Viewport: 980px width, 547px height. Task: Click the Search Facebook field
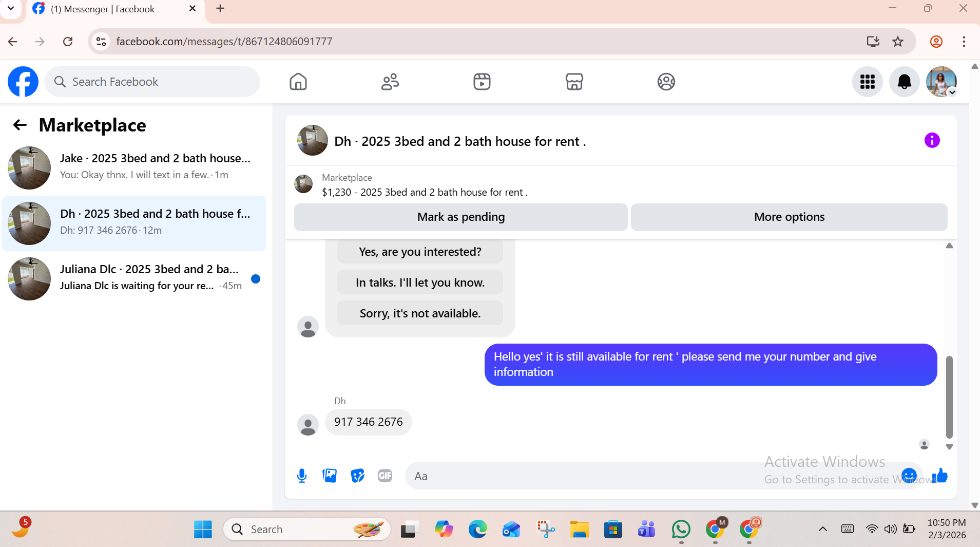pos(152,82)
